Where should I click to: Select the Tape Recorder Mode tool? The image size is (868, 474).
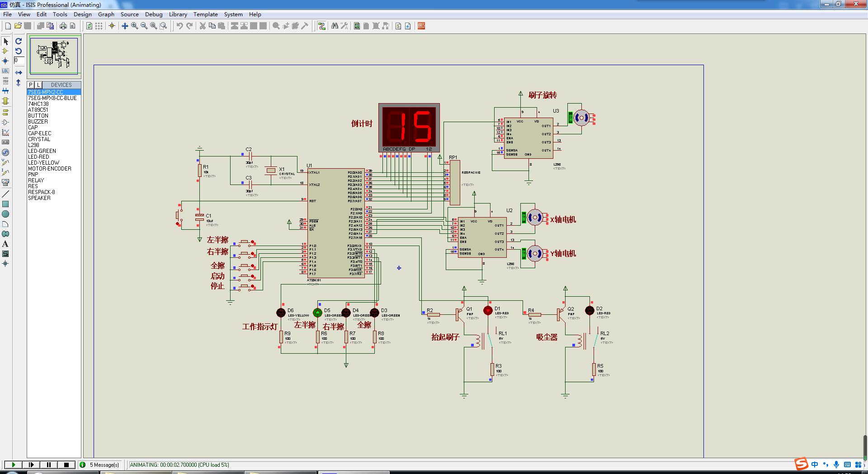tap(5, 142)
